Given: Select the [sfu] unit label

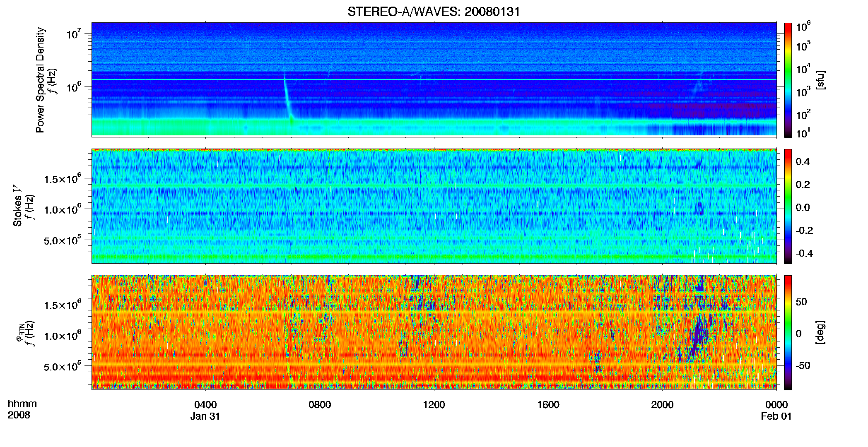Looking at the screenshot, I should (x=820, y=80).
